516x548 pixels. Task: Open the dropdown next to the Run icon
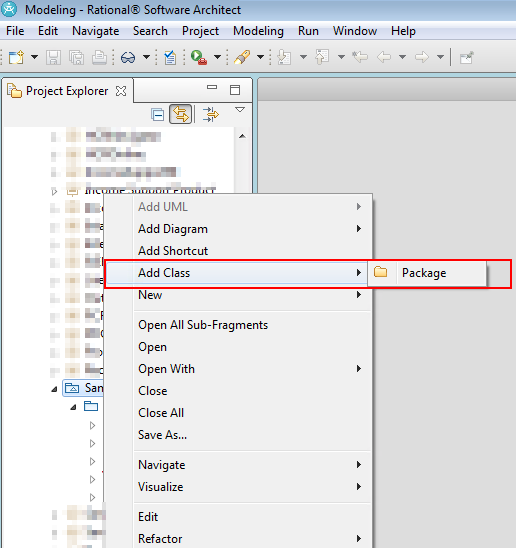(217, 57)
